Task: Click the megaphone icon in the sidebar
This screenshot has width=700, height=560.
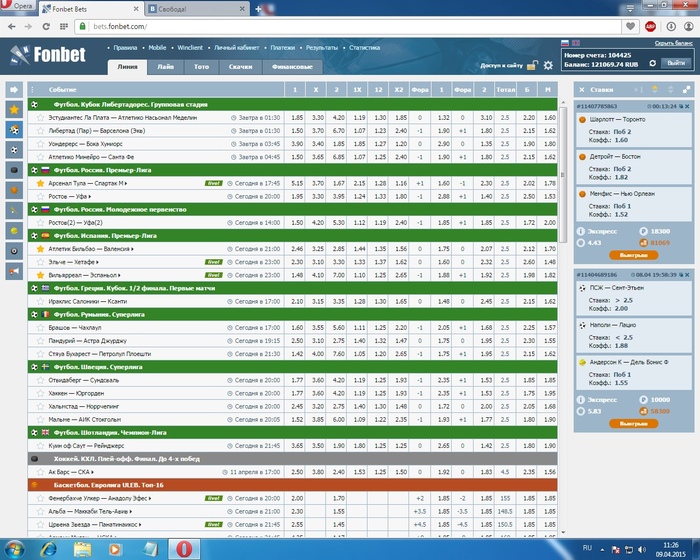Action: tap(14, 271)
